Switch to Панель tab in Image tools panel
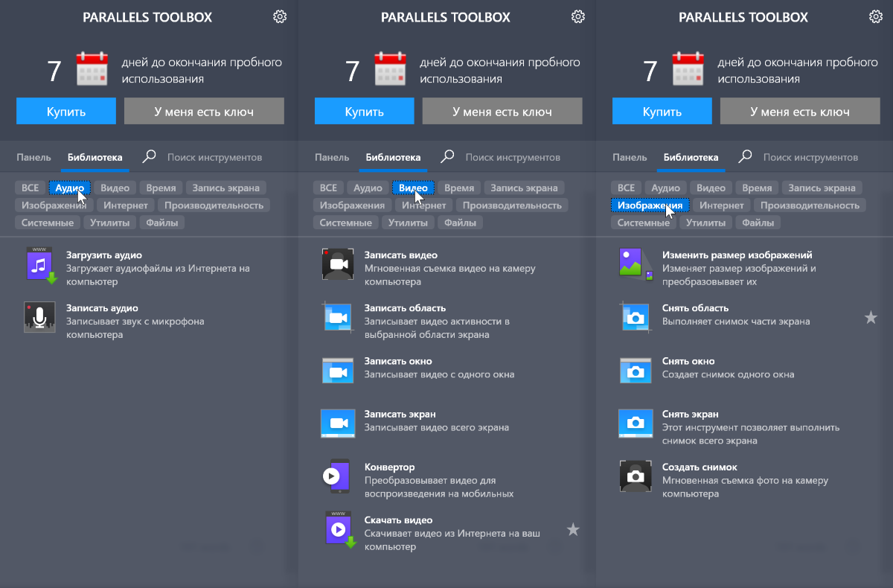The height and width of the screenshot is (588, 893). click(x=630, y=157)
